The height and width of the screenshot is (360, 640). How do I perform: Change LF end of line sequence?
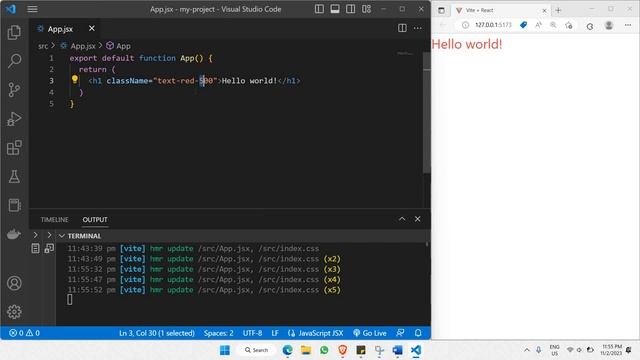[275, 333]
